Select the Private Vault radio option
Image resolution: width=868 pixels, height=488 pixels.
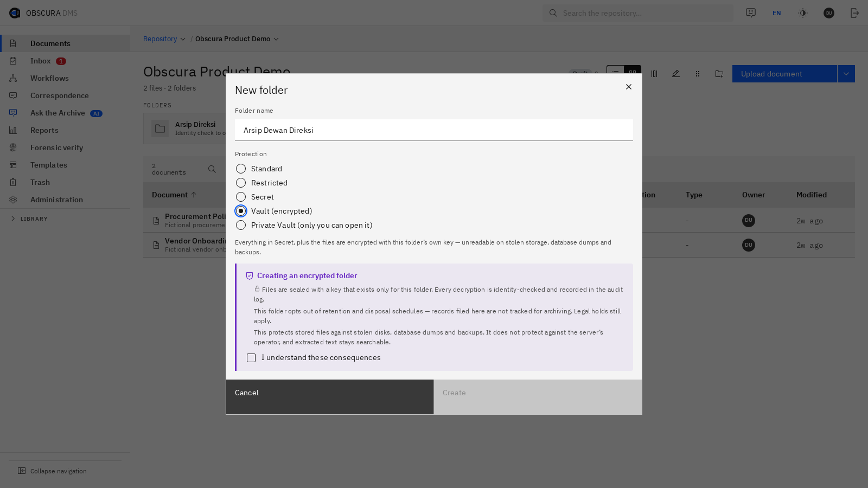coord(241,225)
